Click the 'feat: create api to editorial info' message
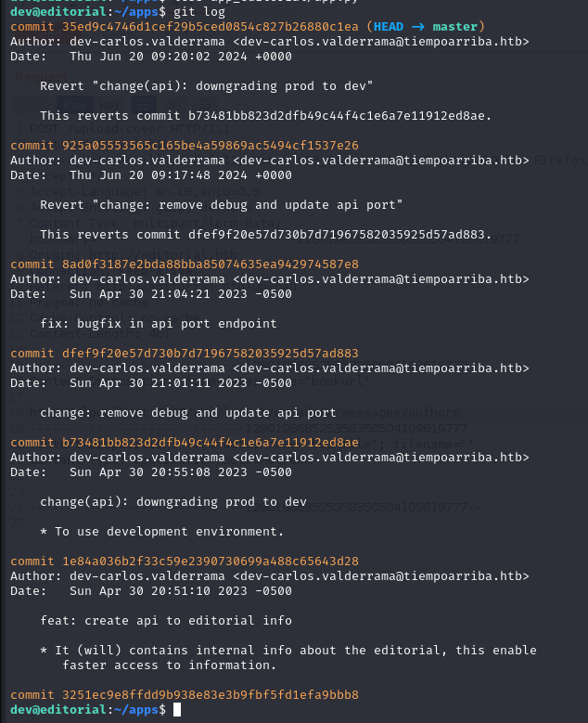588x723 pixels. pos(166,621)
